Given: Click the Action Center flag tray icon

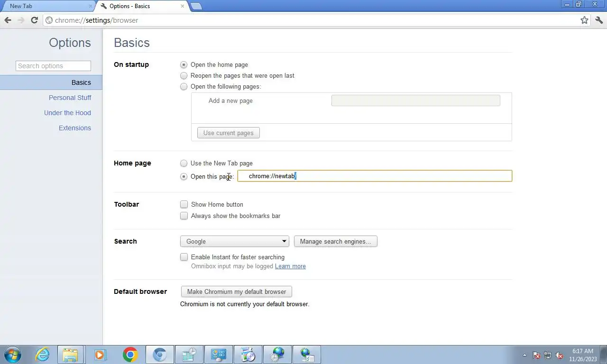Looking at the screenshot, I should (x=536, y=355).
